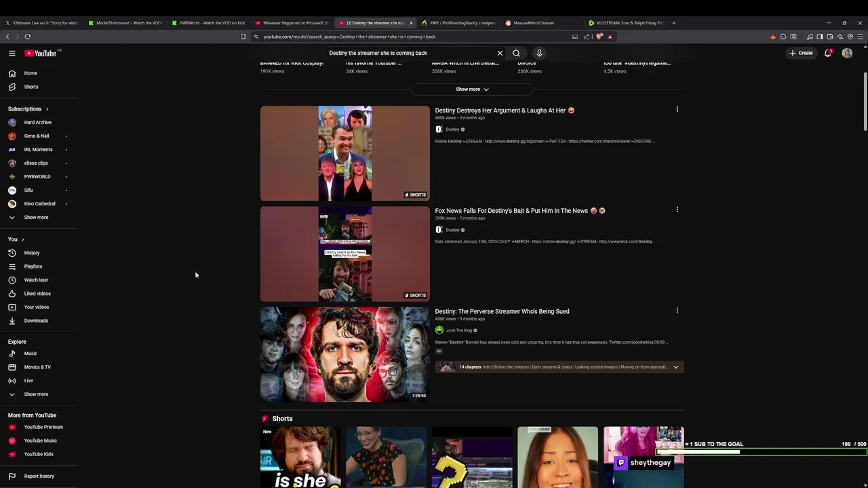Start voice search with microphone icon
The height and width of the screenshot is (488, 868).
[x=539, y=53]
